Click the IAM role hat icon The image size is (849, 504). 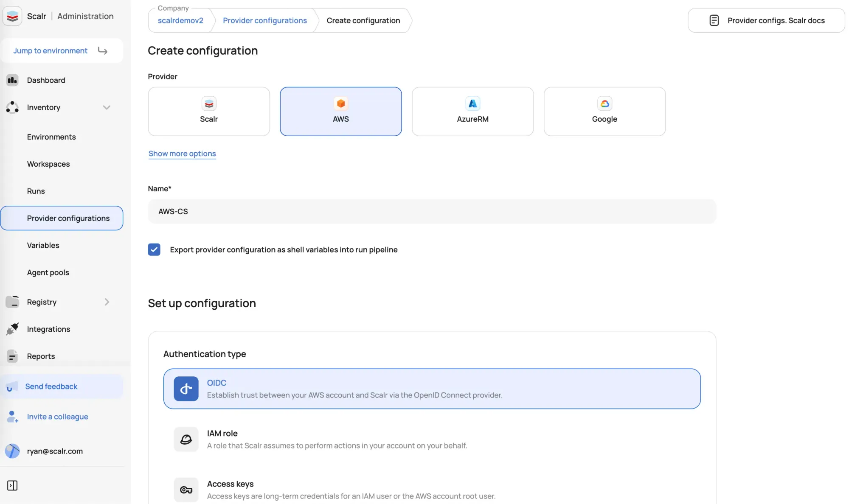(186, 439)
